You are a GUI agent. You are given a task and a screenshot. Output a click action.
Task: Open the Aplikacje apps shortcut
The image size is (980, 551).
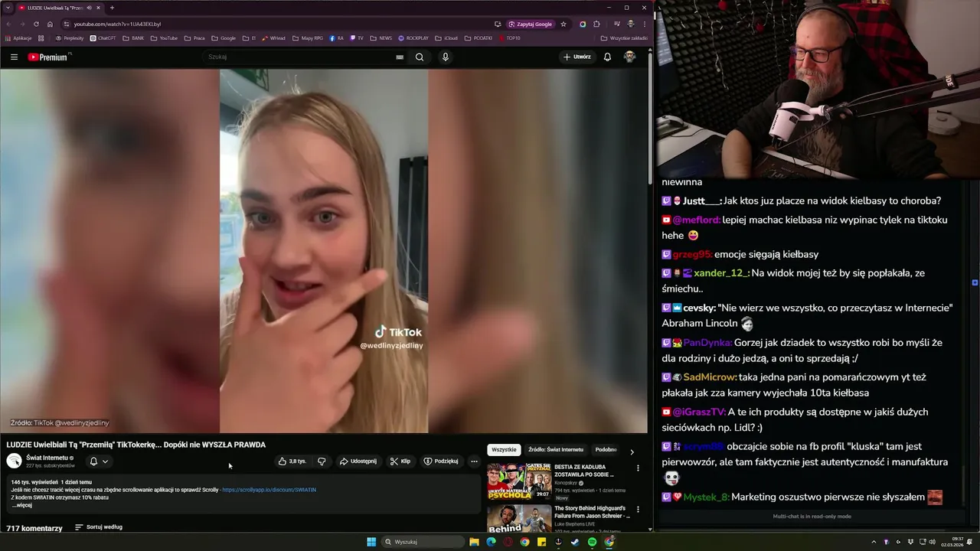18,37
